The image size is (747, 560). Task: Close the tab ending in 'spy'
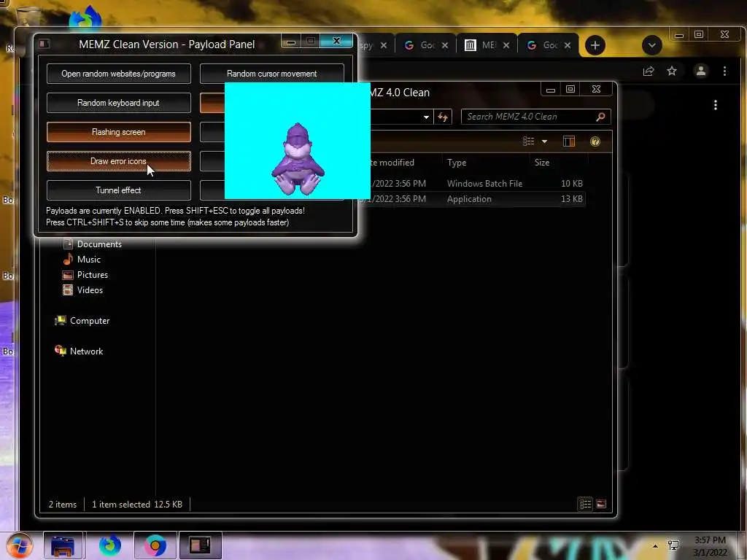tap(384, 45)
